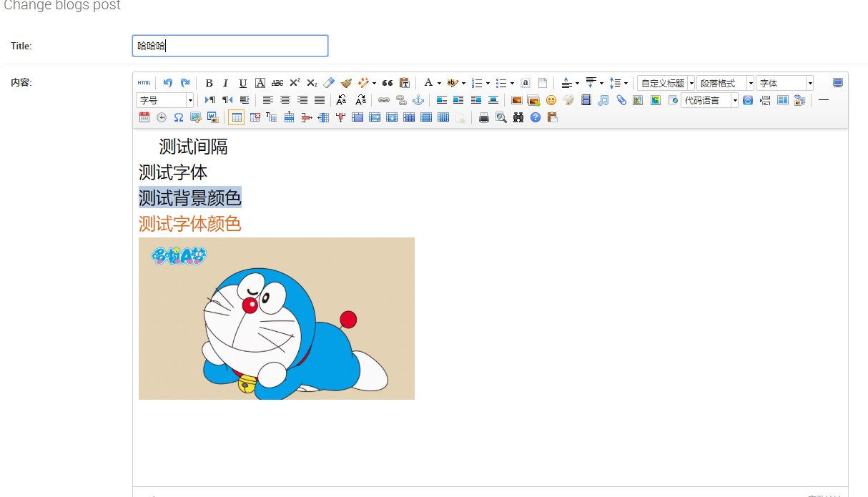The image size is (868, 497).
Task: Open the editor help question icon
Action: coord(536,117)
